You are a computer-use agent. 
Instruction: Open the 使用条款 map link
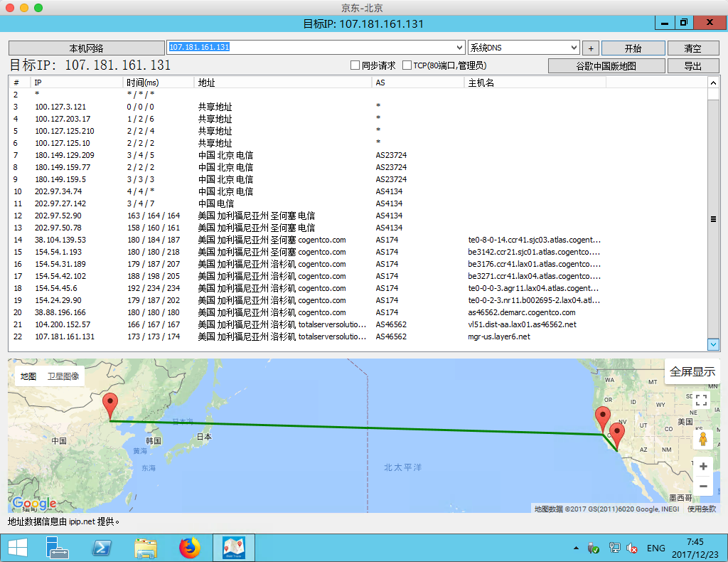point(702,509)
